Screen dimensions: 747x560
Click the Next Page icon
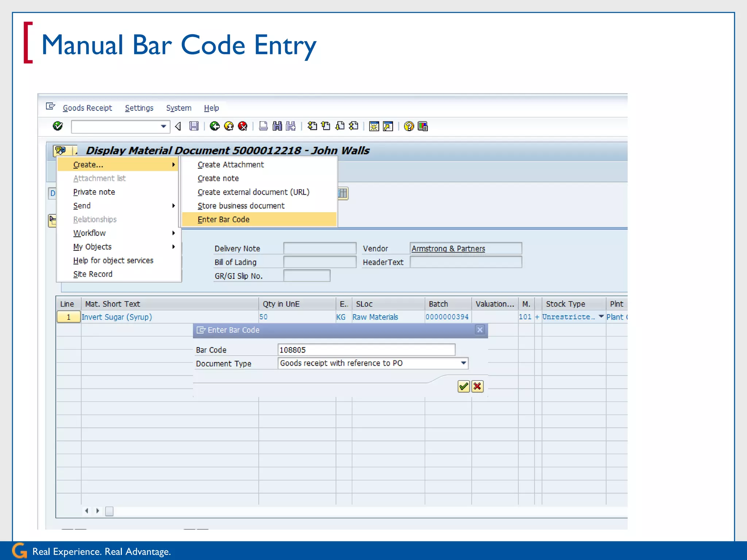[x=340, y=126]
